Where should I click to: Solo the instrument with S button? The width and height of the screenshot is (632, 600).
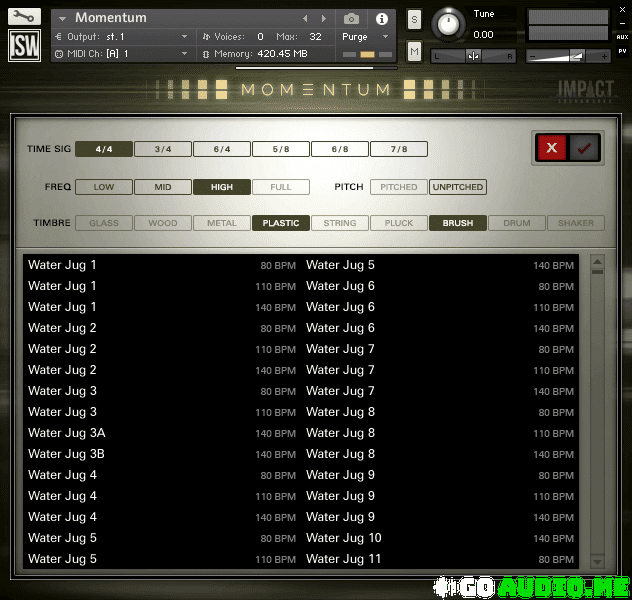click(x=414, y=21)
